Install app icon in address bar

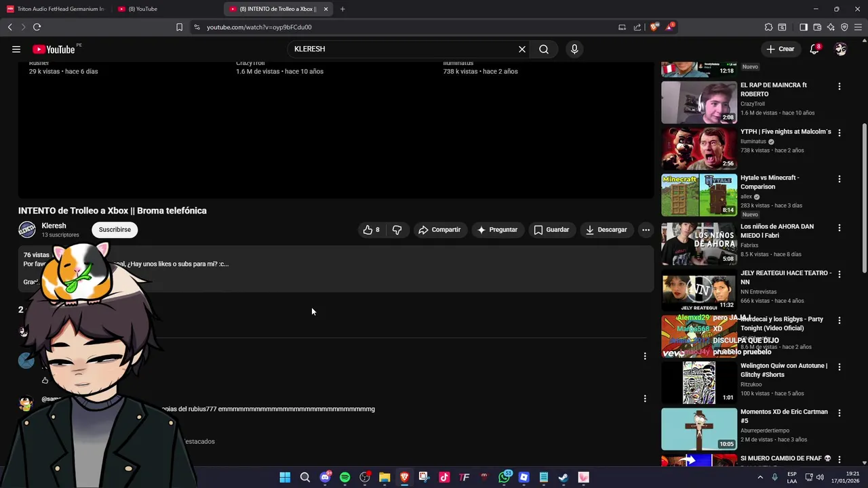pos(622,27)
